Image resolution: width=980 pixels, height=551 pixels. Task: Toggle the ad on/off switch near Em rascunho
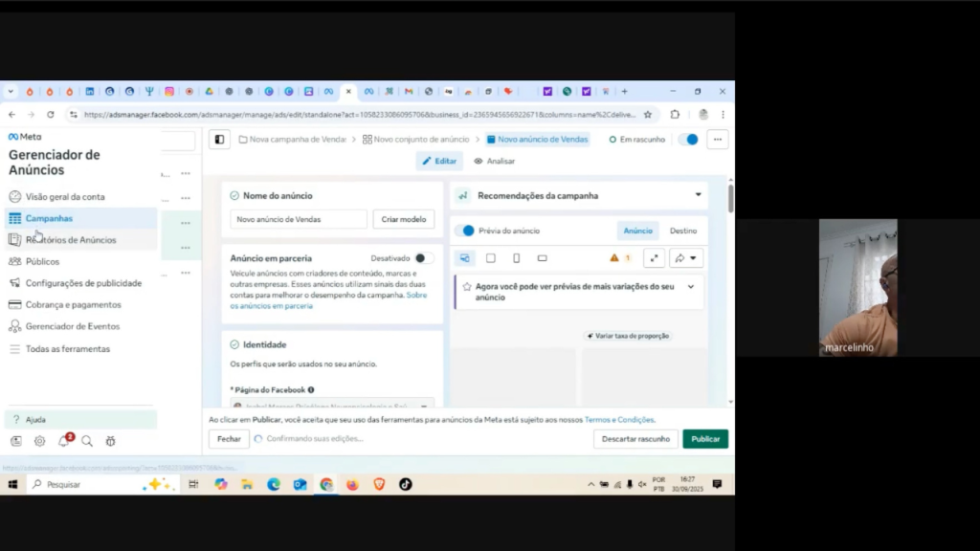point(688,140)
